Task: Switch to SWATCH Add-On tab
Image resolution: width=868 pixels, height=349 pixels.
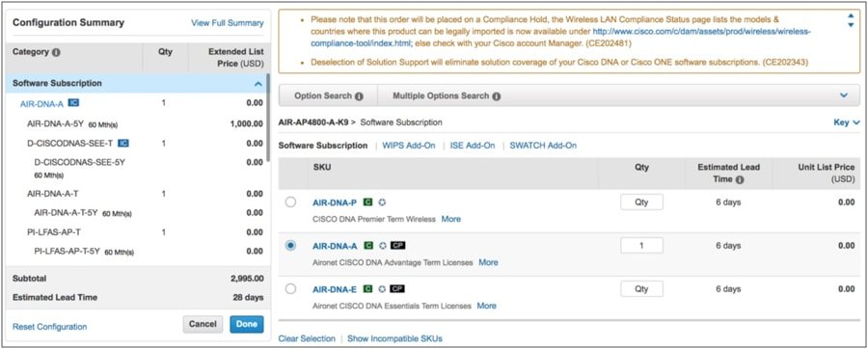Action: (x=543, y=146)
